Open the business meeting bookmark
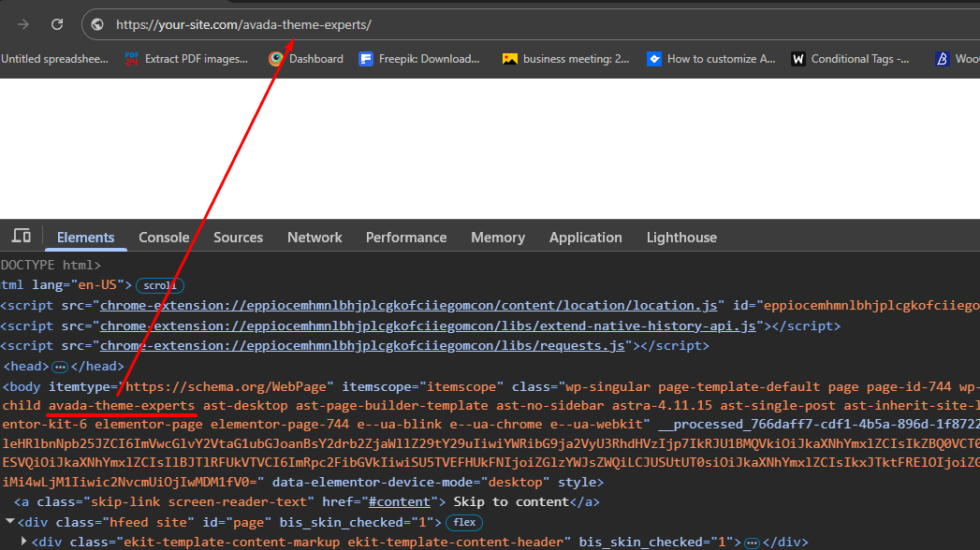This screenshot has width=980, height=550. pos(565,58)
